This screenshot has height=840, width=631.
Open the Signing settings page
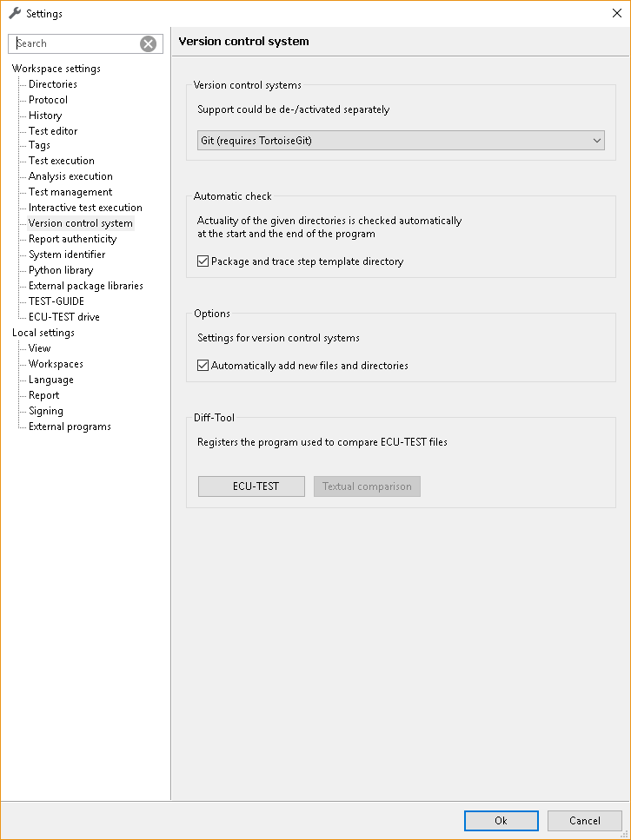[x=45, y=411]
